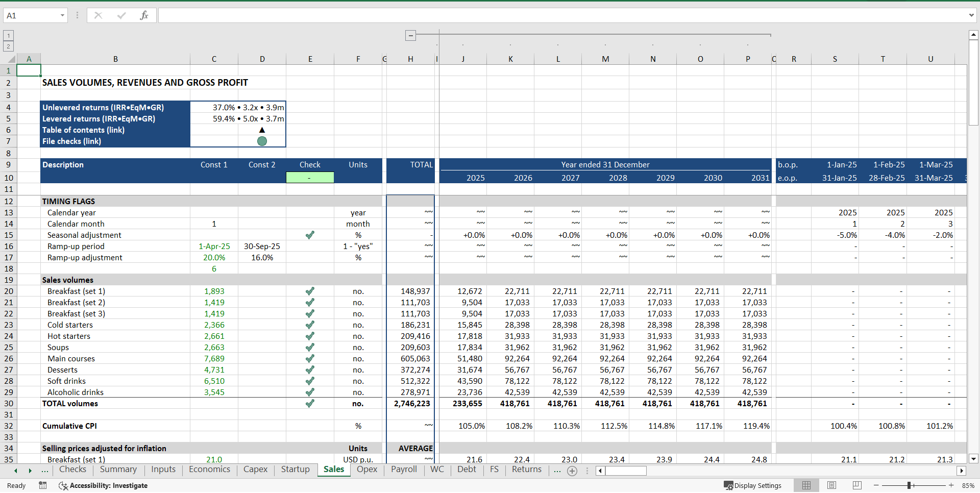Switch to Page Layout view icon
Image resolution: width=980 pixels, height=493 pixels.
click(x=831, y=485)
